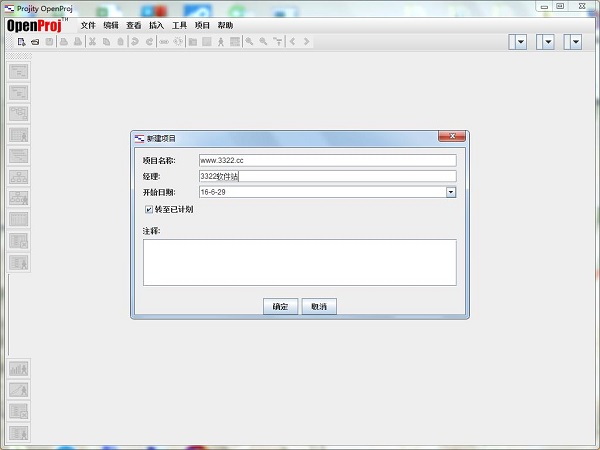Screen dimensions: 600x450
Task: Click the Open project toolbar icon
Action: pyautogui.click(x=35, y=42)
